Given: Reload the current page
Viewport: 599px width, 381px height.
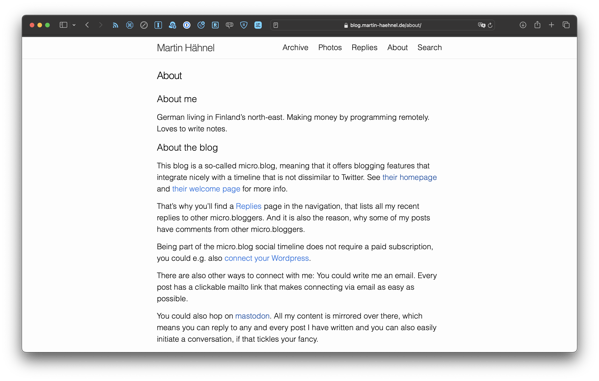Looking at the screenshot, I should (x=490, y=25).
